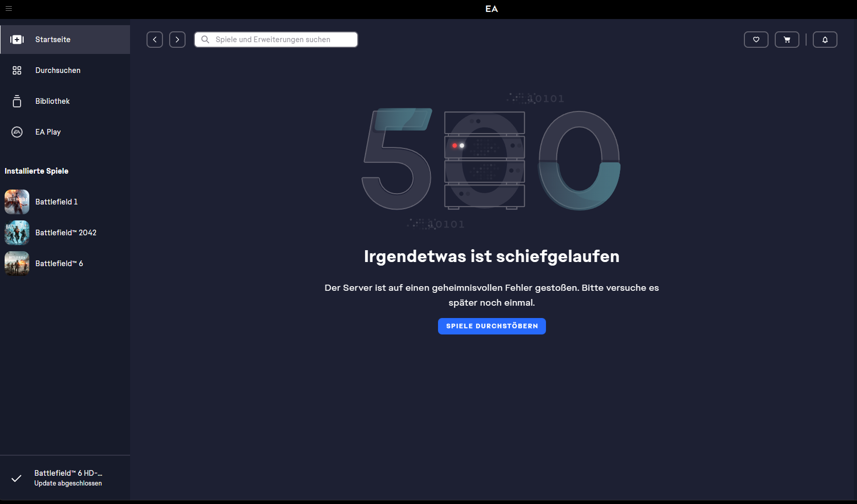The width and height of the screenshot is (857, 504).
Task: Go forward with the right arrow button
Action: tap(177, 40)
